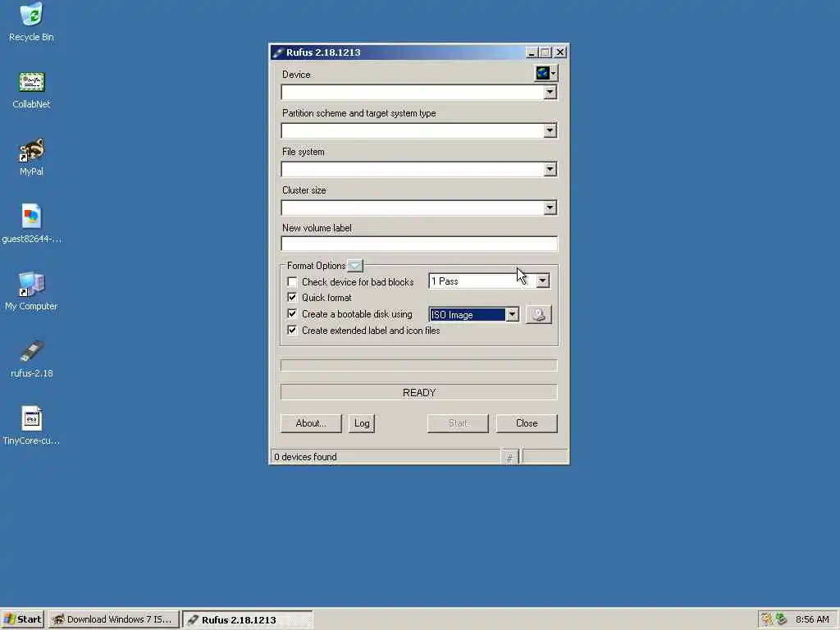The height and width of the screenshot is (630, 840).
Task: Open the ISO Image boot type dropdown
Action: pos(512,314)
